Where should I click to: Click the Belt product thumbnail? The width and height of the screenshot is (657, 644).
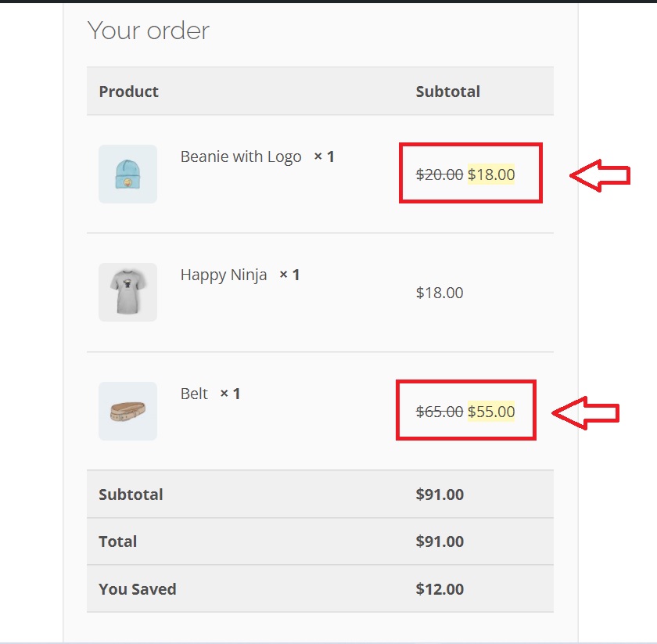127,411
